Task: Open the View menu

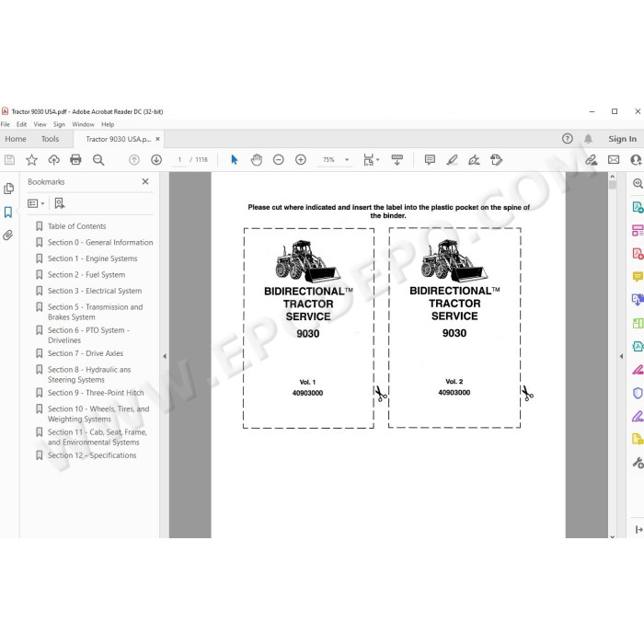Action: pos(40,124)
